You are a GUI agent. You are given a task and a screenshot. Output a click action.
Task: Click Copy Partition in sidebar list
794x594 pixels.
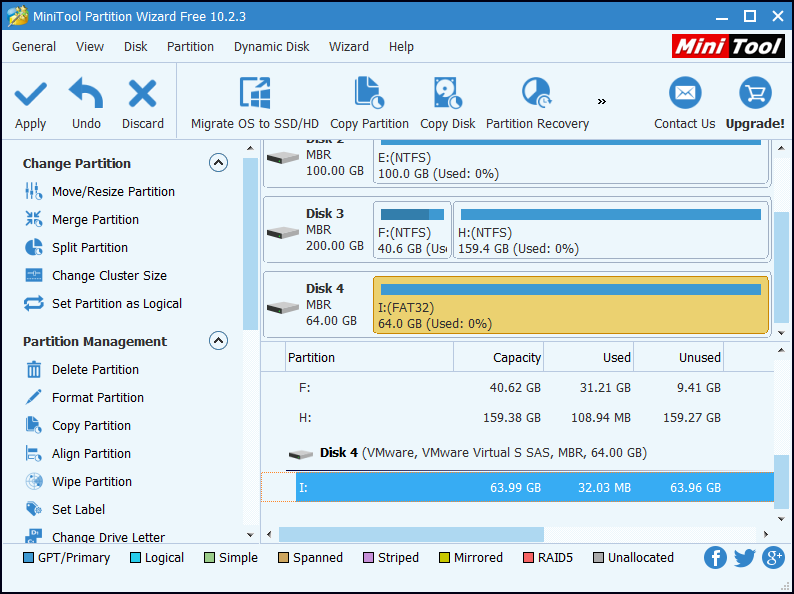78,425
